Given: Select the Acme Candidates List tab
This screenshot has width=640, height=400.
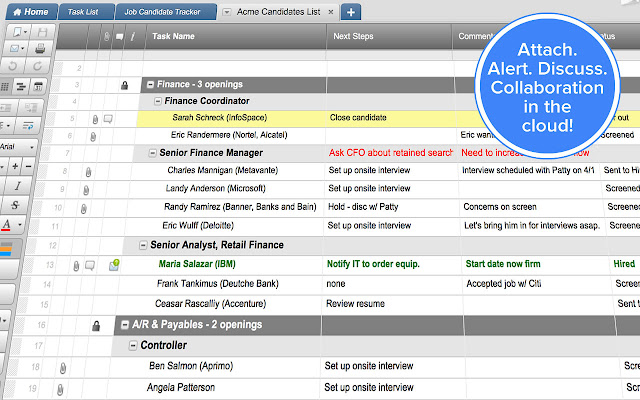Looking at the screenshot, I should (278, 12).
